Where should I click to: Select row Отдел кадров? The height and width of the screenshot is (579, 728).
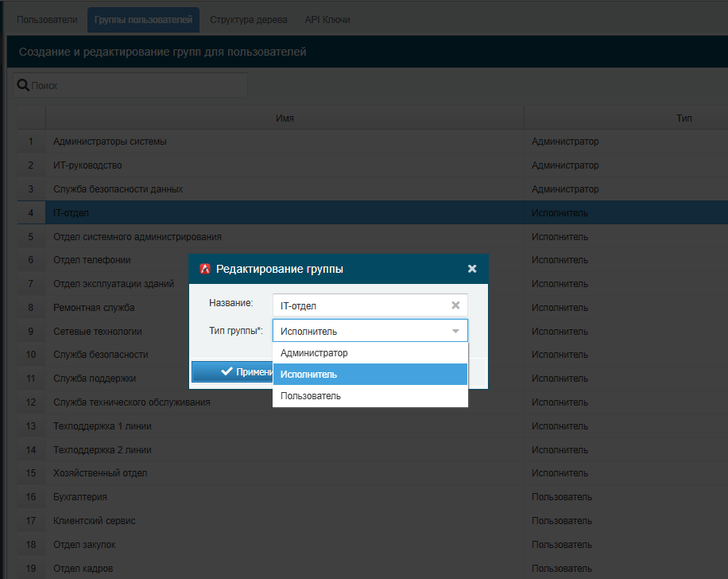click(373, 568)
